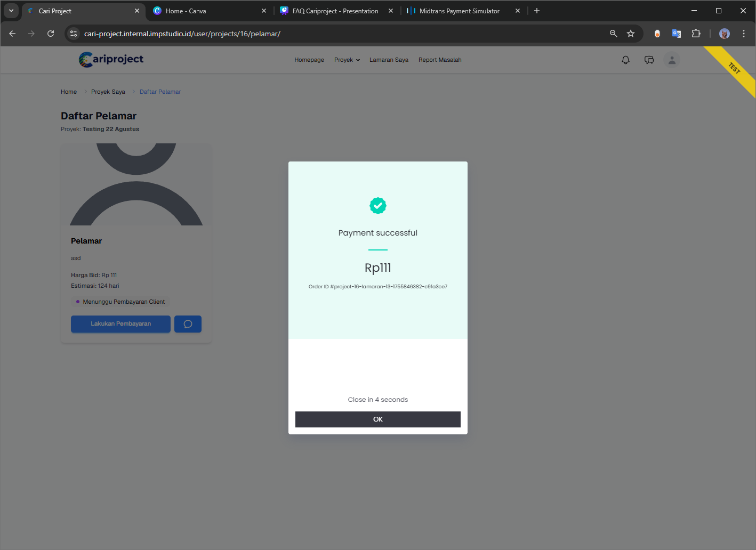
Task: Click the Google Translate extension icon
Action: pyautogui.click(x=677, y=34)
